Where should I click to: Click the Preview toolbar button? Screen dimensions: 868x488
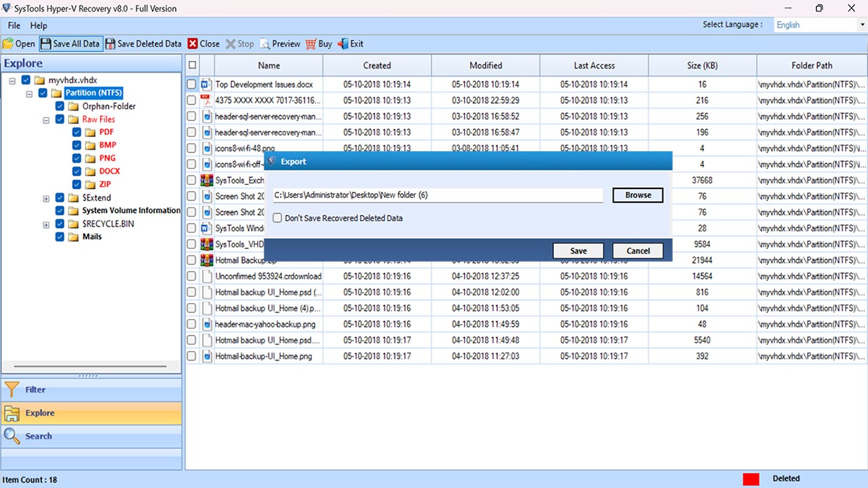pos(279,43)
